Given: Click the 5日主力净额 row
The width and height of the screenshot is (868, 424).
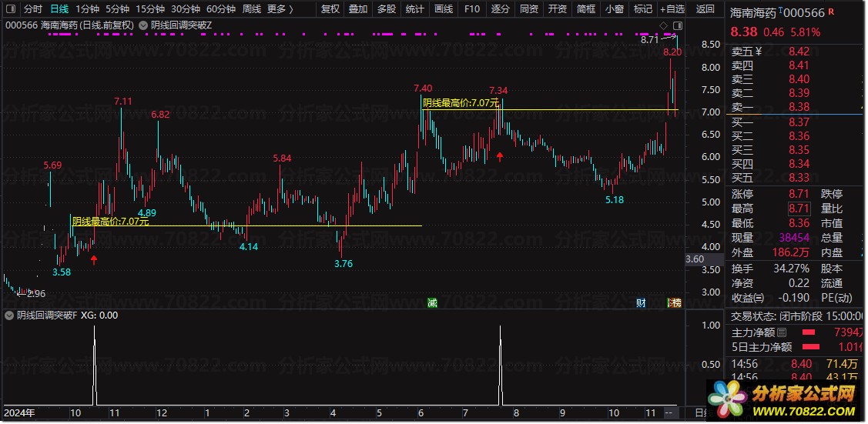Looking at the screenshot, I should coord(796,347).
